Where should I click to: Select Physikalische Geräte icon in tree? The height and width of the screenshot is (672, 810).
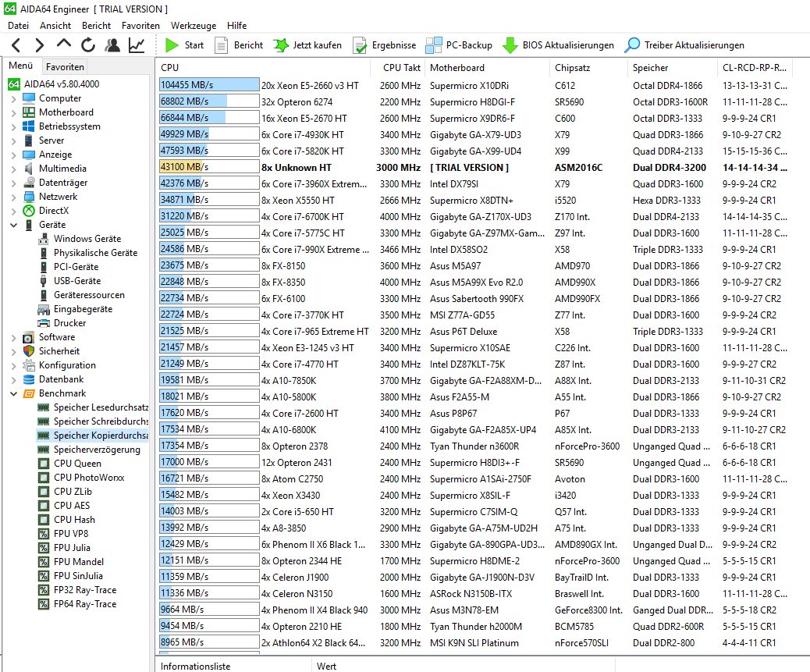tap(44, 253)
